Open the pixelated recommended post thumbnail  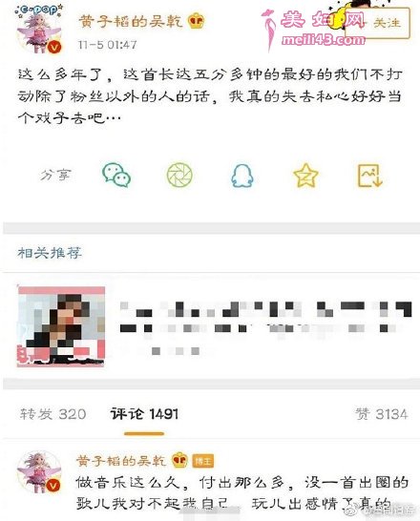point(61,326)
